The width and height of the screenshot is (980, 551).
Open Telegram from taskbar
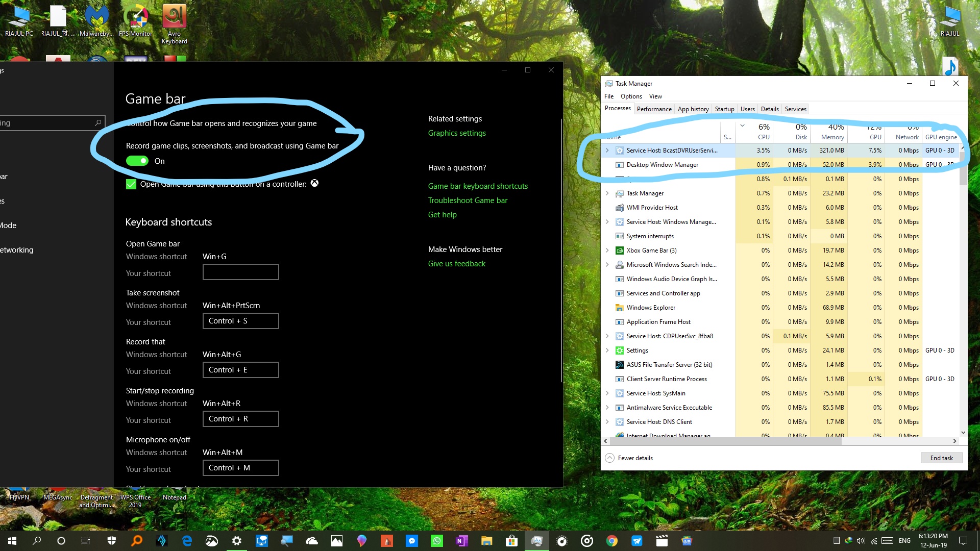637,541
